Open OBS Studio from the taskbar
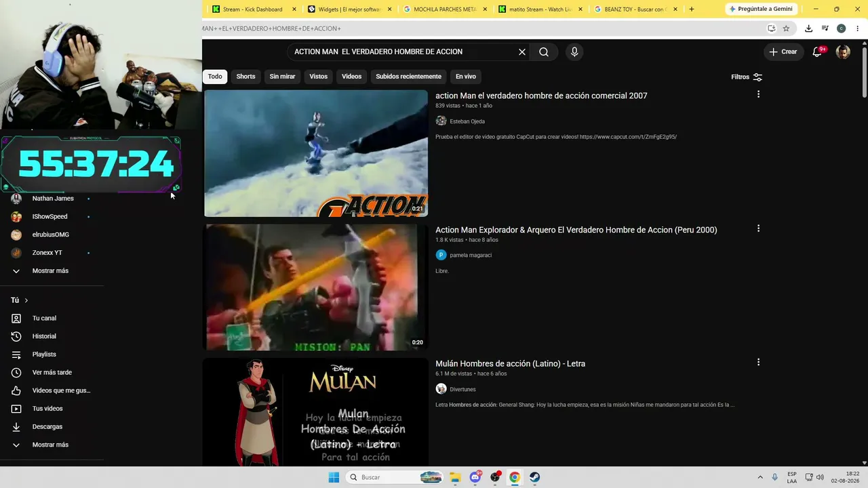Image resolution: width=868 pixels, height=488 pixels. (x=495, y=477)
